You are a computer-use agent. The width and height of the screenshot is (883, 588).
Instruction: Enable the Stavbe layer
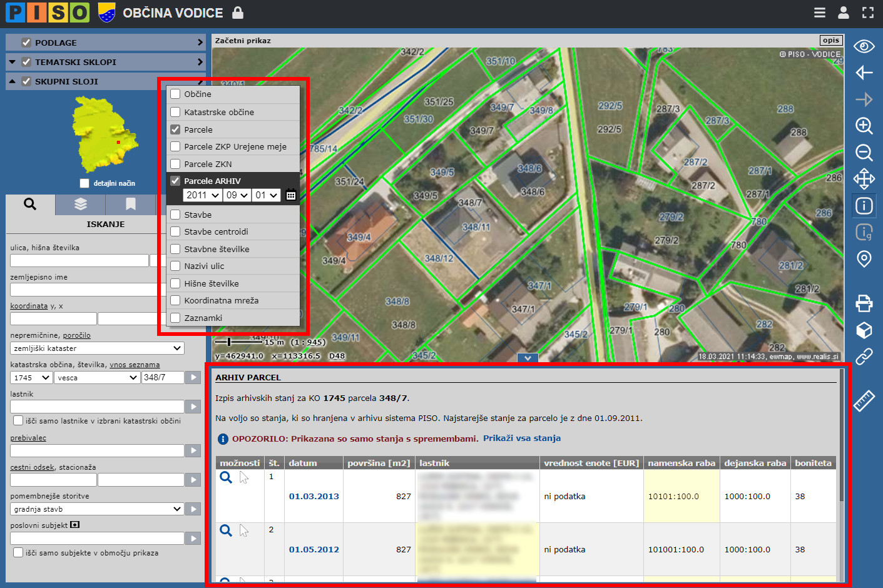point(176,215)
